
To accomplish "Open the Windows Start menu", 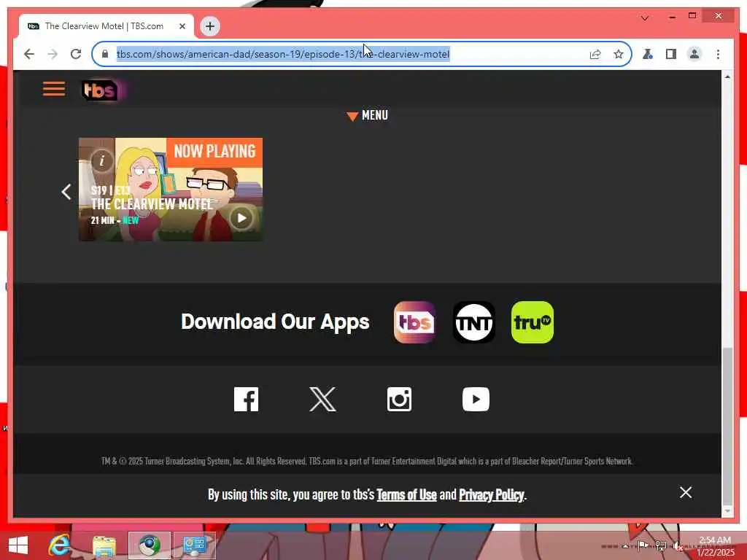I will click(x=18, y=545).
